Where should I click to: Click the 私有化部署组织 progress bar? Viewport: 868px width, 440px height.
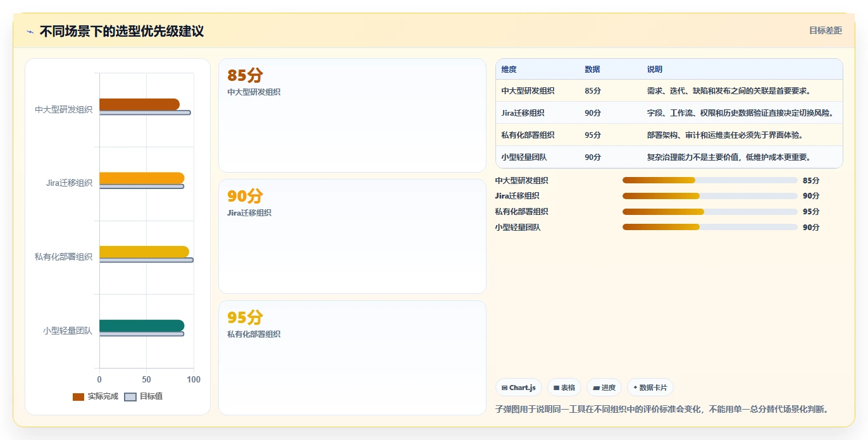coord(710,212)
